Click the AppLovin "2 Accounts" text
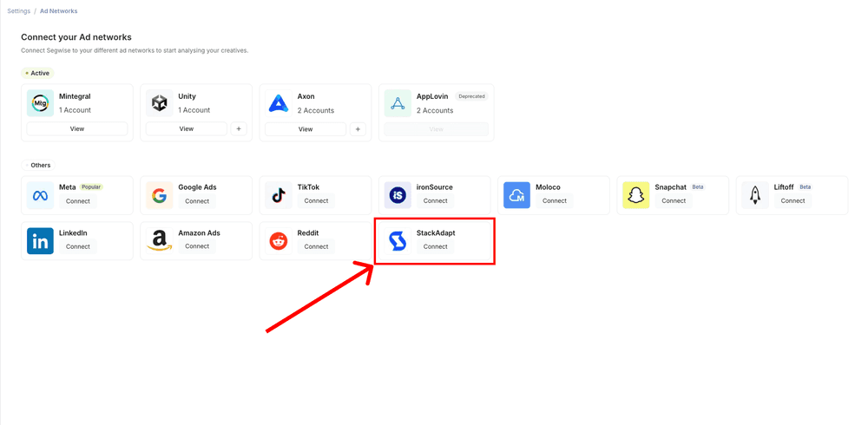Viewport: 868px width, 425px height. [435, 111]
